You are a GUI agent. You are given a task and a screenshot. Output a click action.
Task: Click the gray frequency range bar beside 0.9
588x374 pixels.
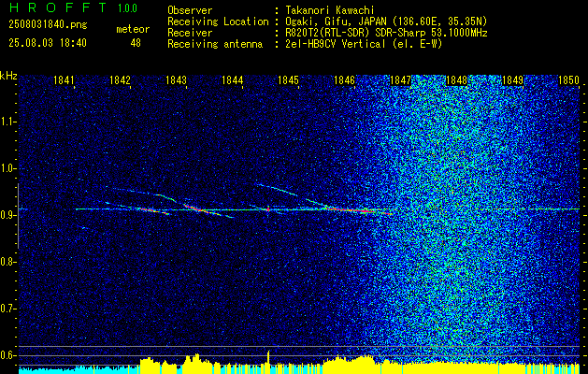tap(18, 216)
